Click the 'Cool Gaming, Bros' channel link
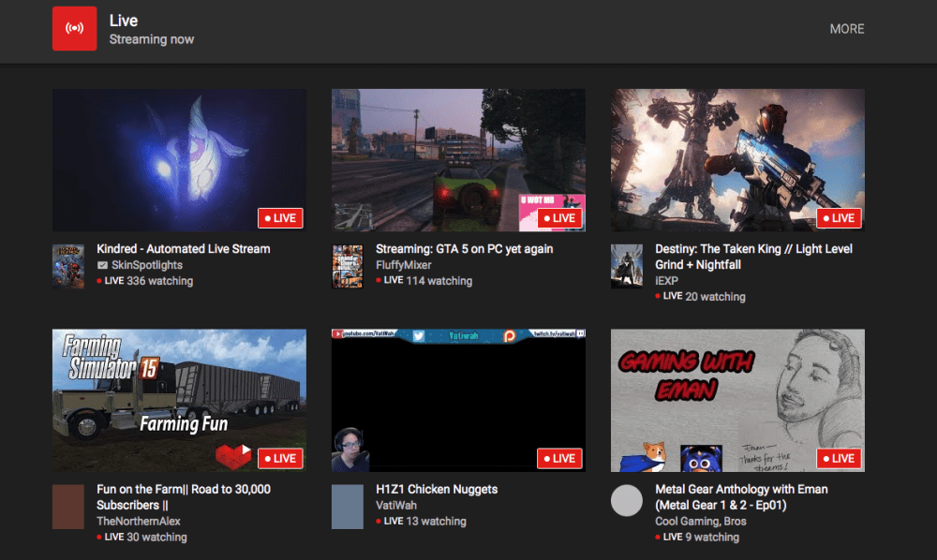This screenshot has width=937, height=560. 702,521
